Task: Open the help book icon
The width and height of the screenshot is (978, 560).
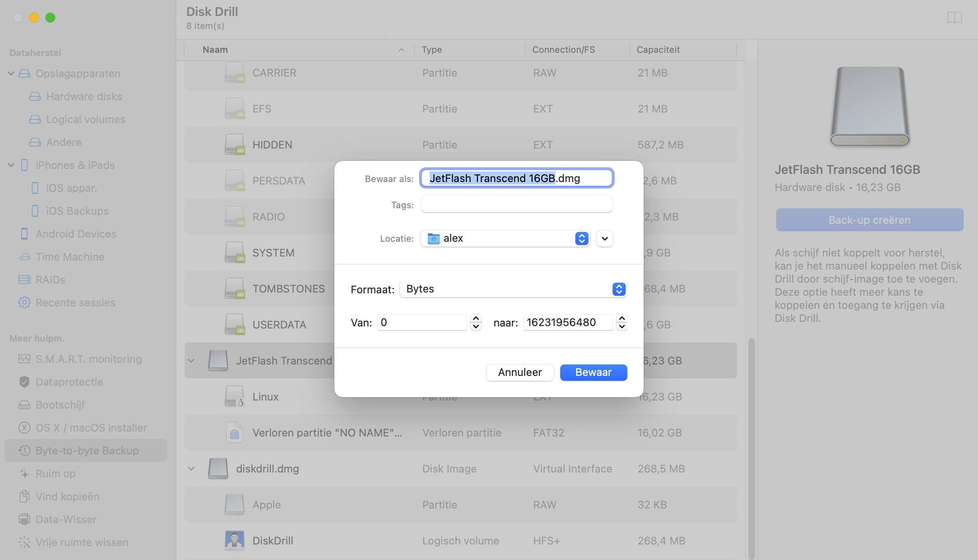Action: pyautogui.click(x=954, y=18)
